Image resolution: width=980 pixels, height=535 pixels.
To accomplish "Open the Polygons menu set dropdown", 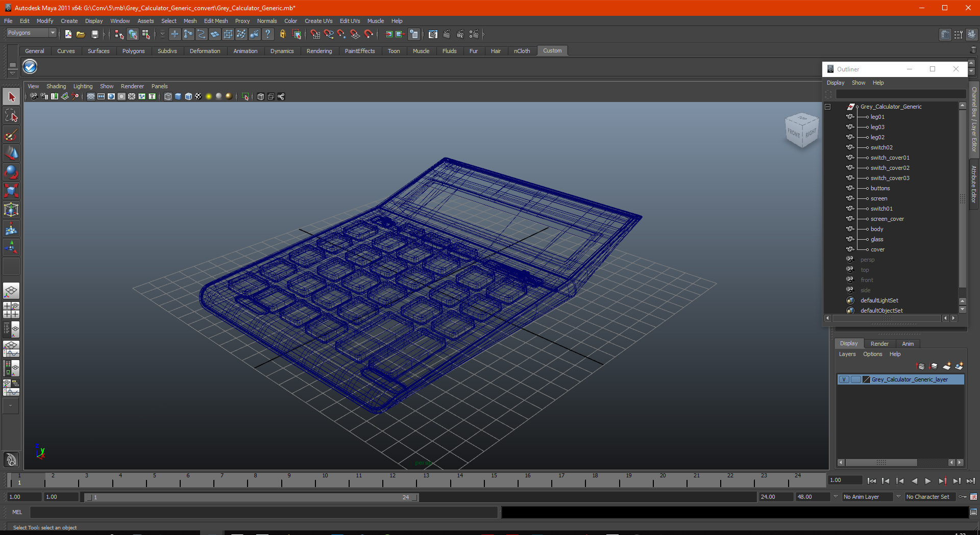I will (x=31, y=33).
